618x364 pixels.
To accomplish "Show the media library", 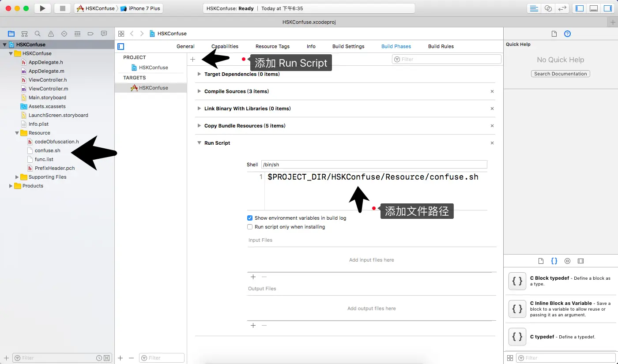I will click(x=581, y=261).
